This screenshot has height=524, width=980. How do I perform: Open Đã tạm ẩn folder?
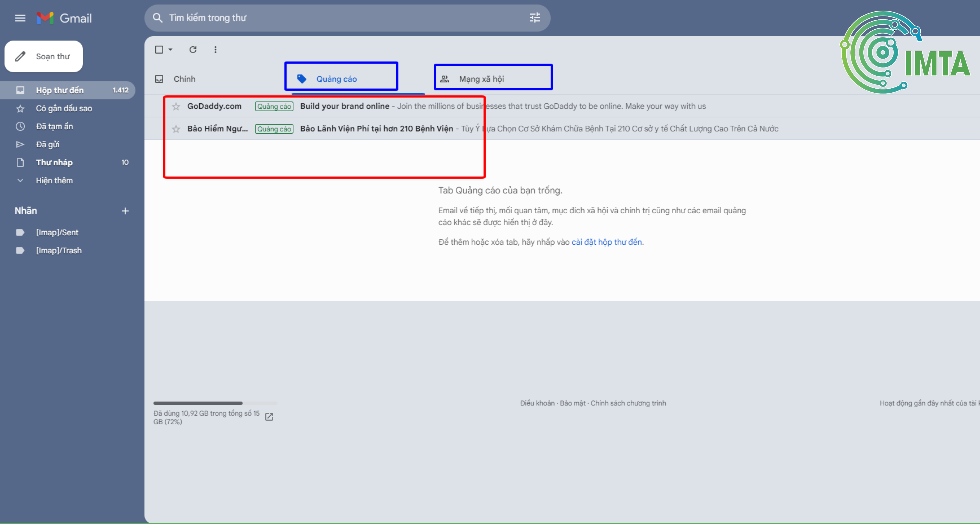click(x=54, y=126)
